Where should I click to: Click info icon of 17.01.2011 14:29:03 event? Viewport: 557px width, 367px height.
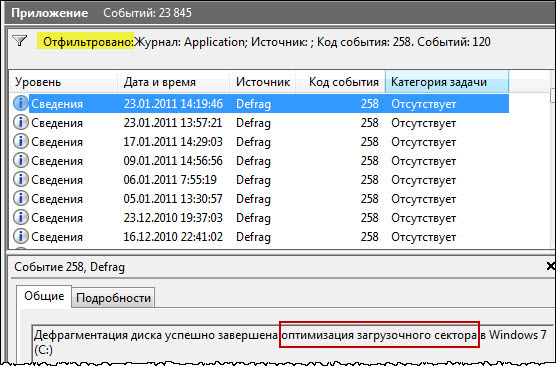(21, 141)
